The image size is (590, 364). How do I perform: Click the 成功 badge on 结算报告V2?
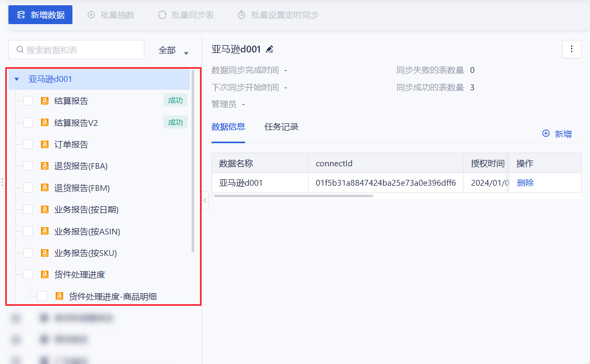[x=175, y=122]
